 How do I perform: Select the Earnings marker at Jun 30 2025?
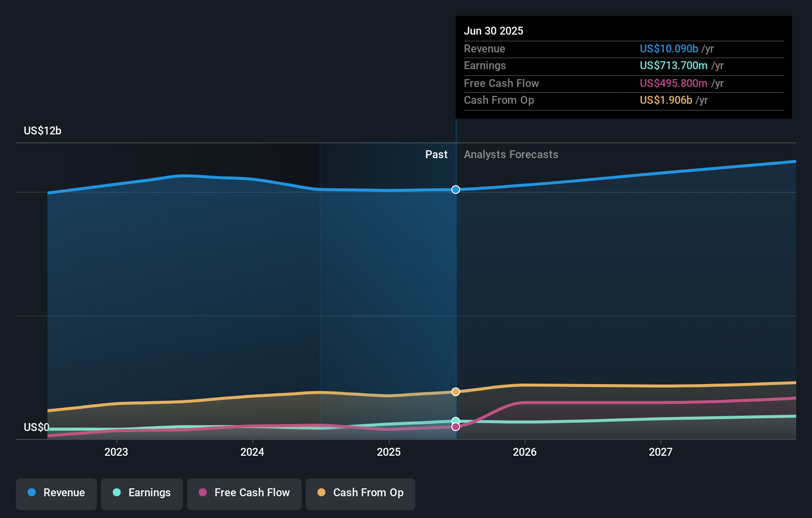455,420
